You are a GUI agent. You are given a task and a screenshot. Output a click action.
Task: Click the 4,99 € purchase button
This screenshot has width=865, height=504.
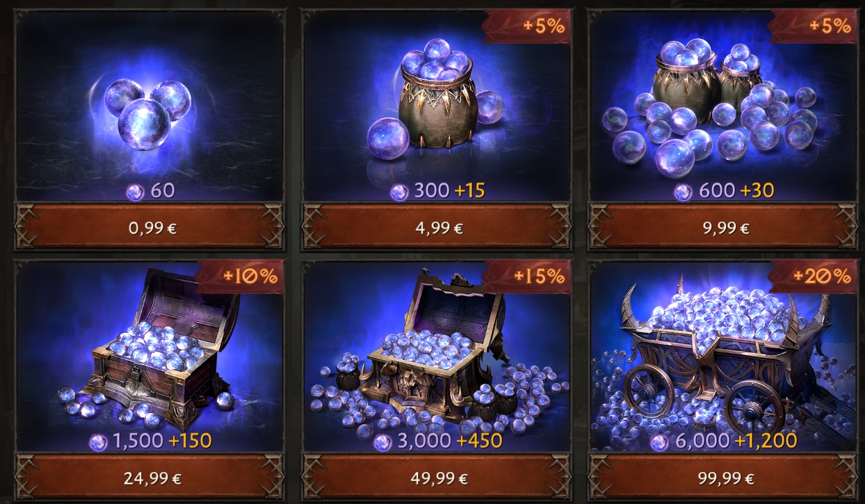[x=437, y=227]
